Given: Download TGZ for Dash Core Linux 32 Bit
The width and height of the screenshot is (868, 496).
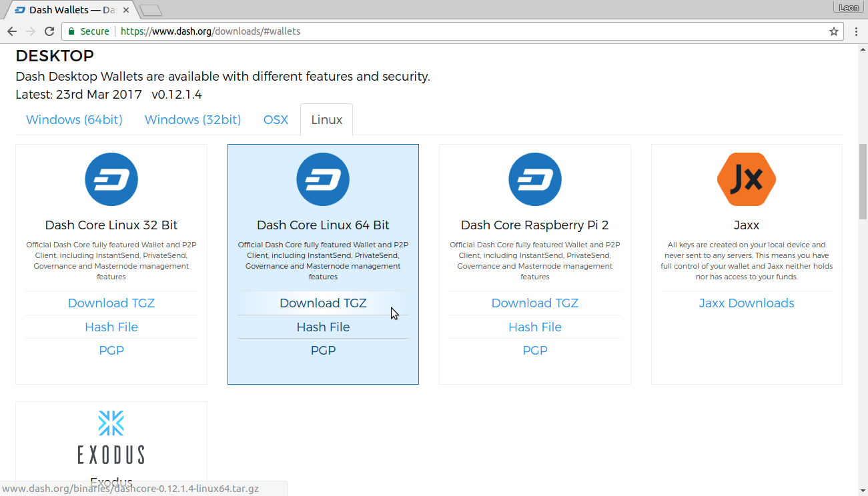Looking at the screenshot, I should coord(111,303).
